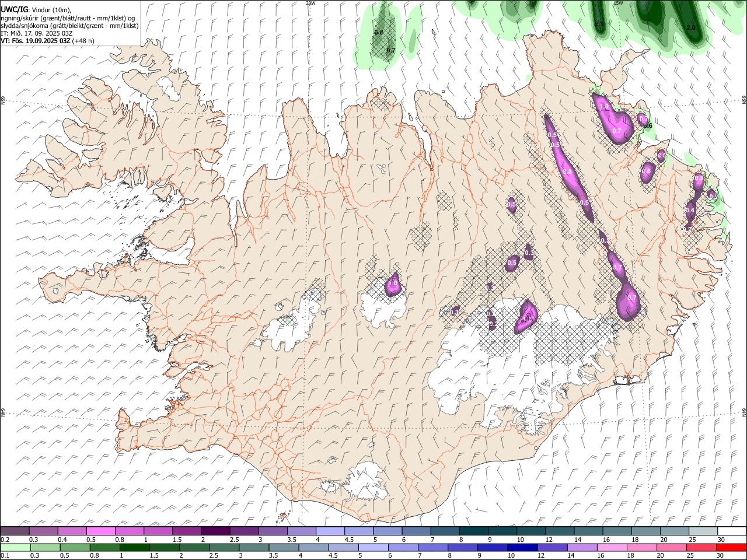Click the bright red swatch above lower 30 label
The image size is (747, 560).
click(x=731, y=547)
